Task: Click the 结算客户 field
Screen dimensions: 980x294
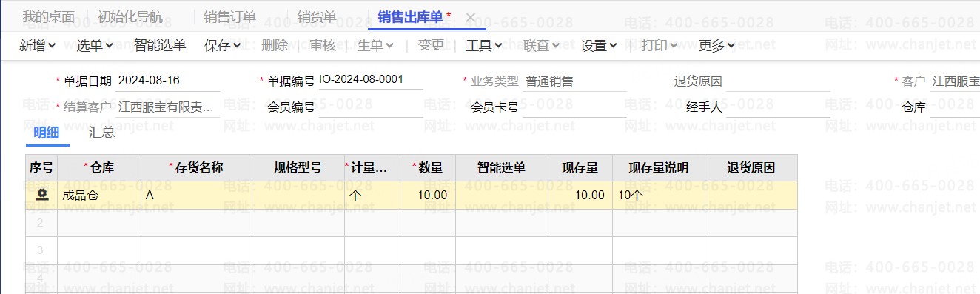Action: [x=167, y=107]
